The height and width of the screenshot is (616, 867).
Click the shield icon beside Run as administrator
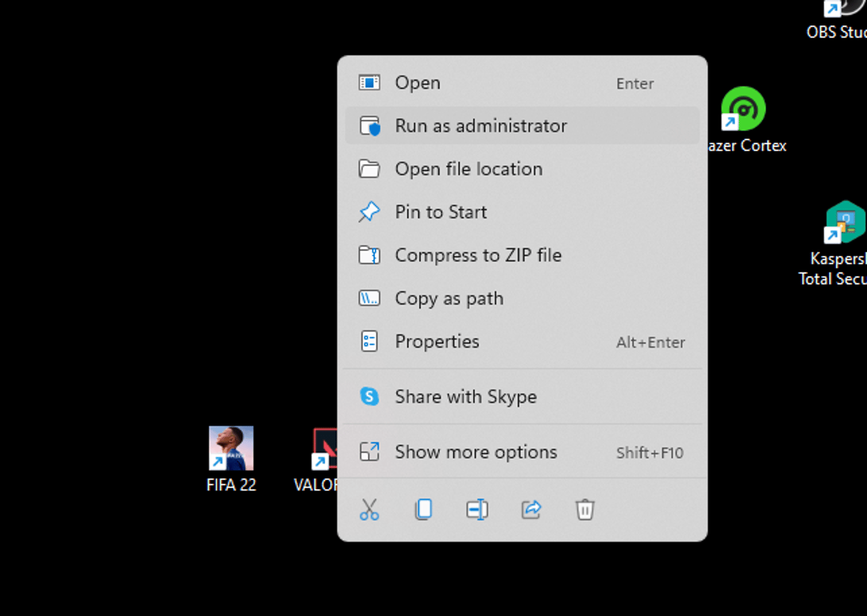370,126
